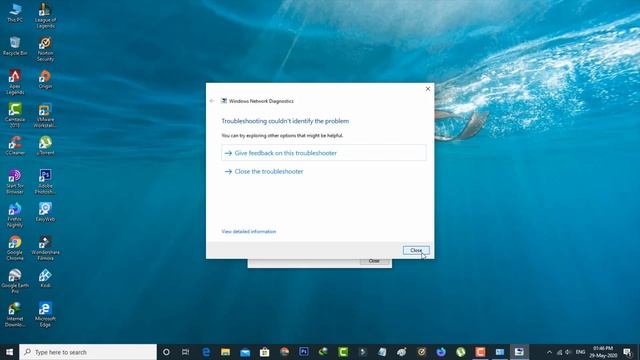The height and width of the screenshot is (360, 640).
Task: Open the Windows Start menu
Action: (9, 352)
